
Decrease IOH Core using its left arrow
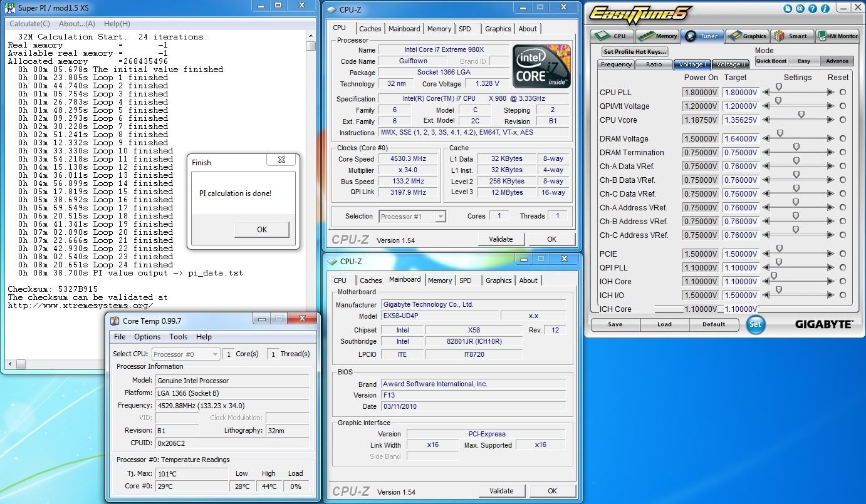tap(767, 282)
